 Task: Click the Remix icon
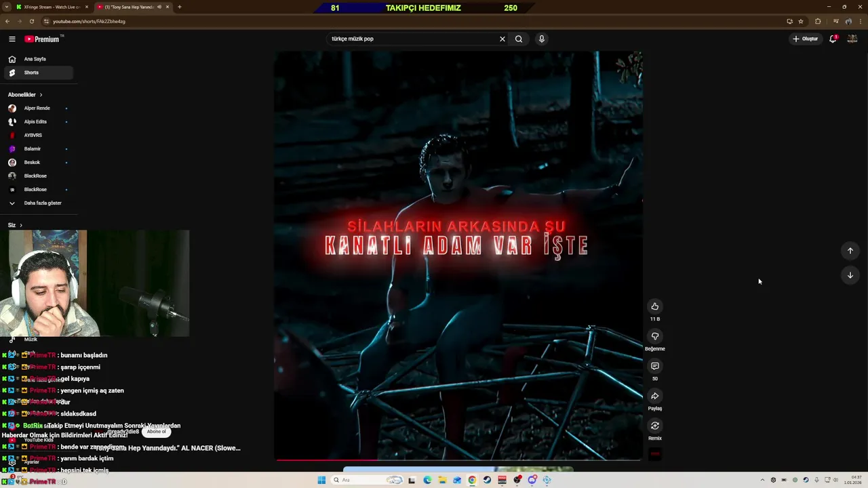(655, 426)
